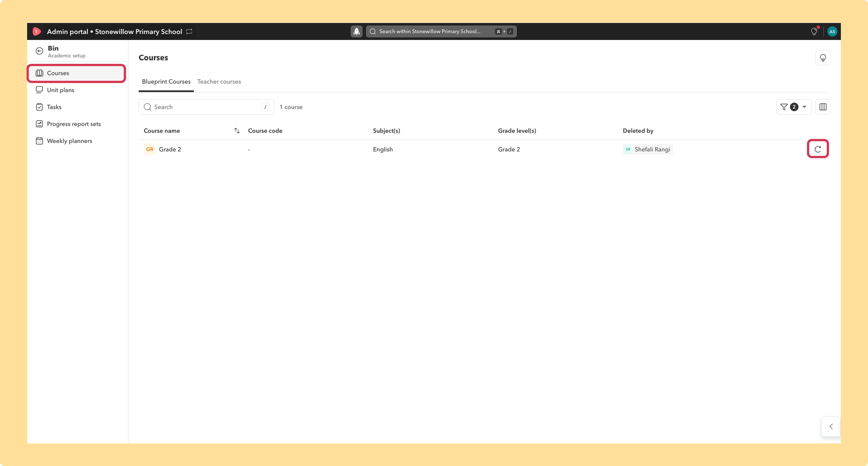Click the Grade level(s) column header
Screen dimensions: 868x466
517,131
